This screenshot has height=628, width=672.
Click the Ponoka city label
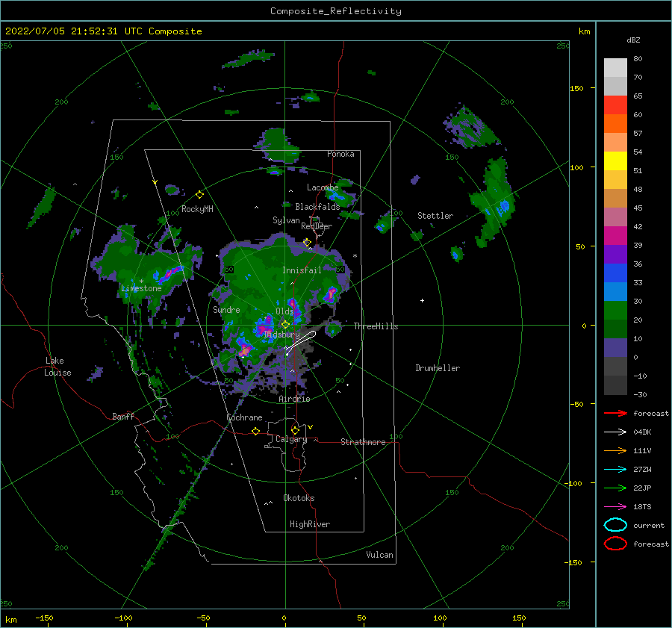tap(340, 154)
